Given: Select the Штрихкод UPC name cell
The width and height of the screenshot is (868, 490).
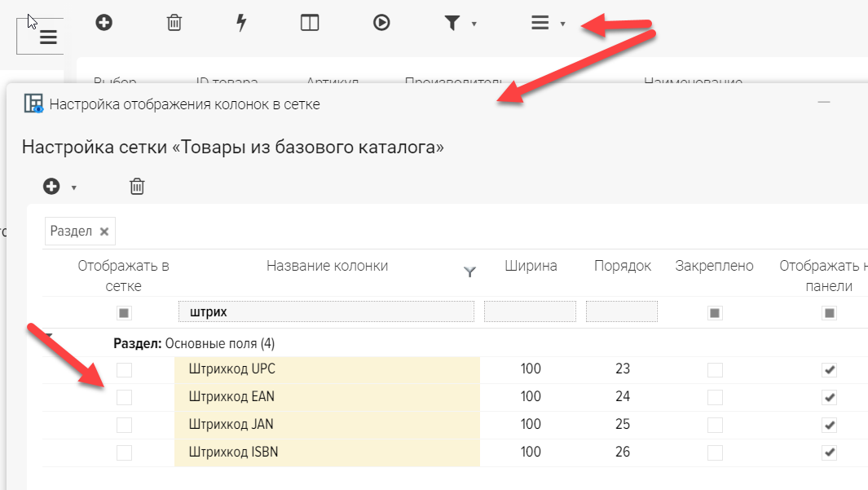Looking at the screenshot, I should pos(327,370).
